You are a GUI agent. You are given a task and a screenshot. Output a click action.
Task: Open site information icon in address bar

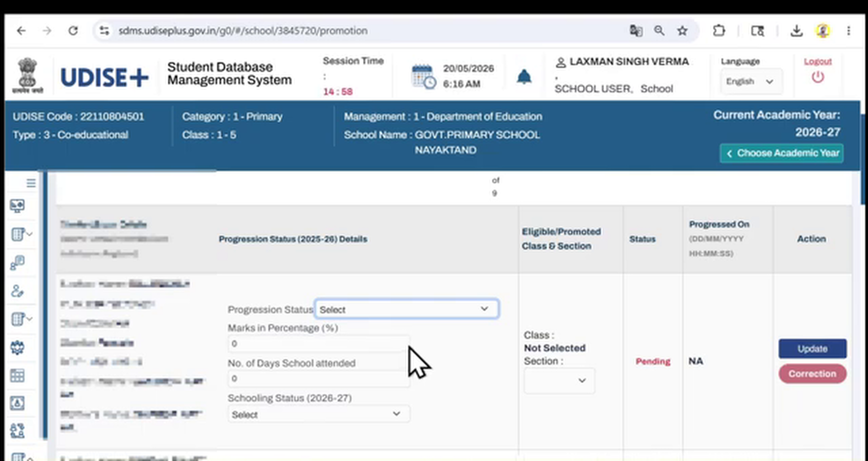tap(104, 31)
